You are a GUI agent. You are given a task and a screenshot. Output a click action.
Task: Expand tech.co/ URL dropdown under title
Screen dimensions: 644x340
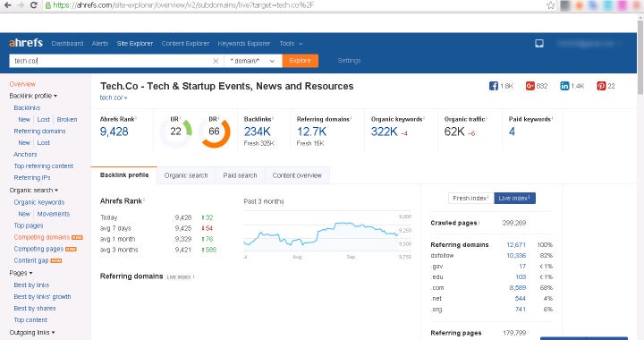click(x=114, y=98)
